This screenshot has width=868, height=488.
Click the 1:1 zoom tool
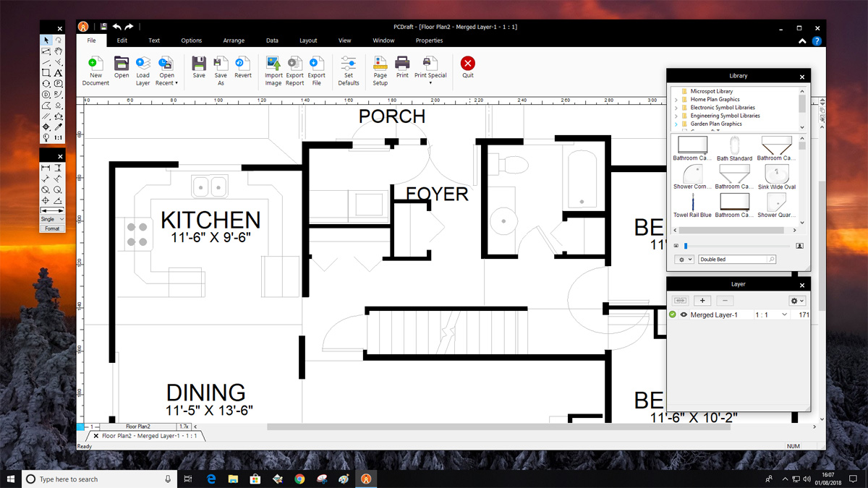[59, 137]
